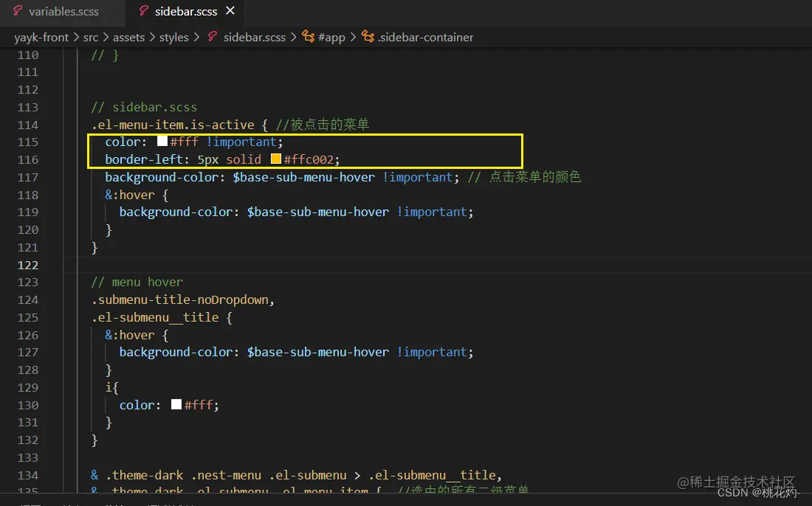This screenshot has height=506, width=812.
Task: Click the Sass file icon in breadcrumb
Action: pos(213,37)
